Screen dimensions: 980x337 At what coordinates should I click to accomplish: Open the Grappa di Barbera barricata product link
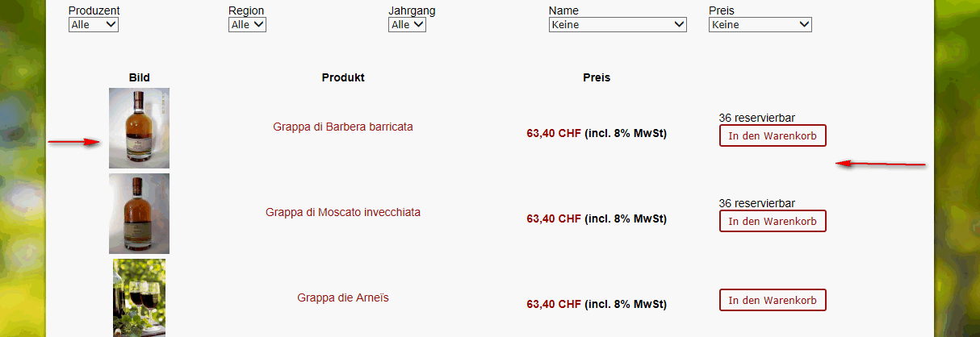pos(343,127)
